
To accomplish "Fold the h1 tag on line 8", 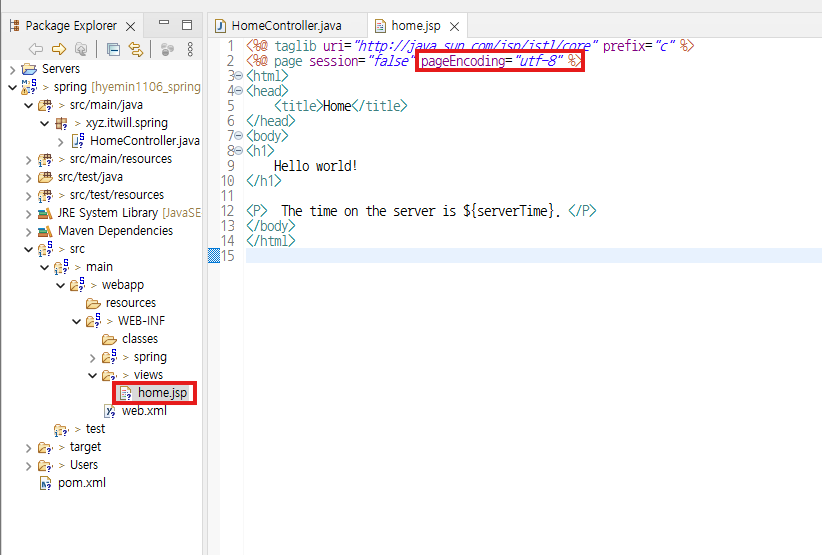I will click(x=239, y=151).
